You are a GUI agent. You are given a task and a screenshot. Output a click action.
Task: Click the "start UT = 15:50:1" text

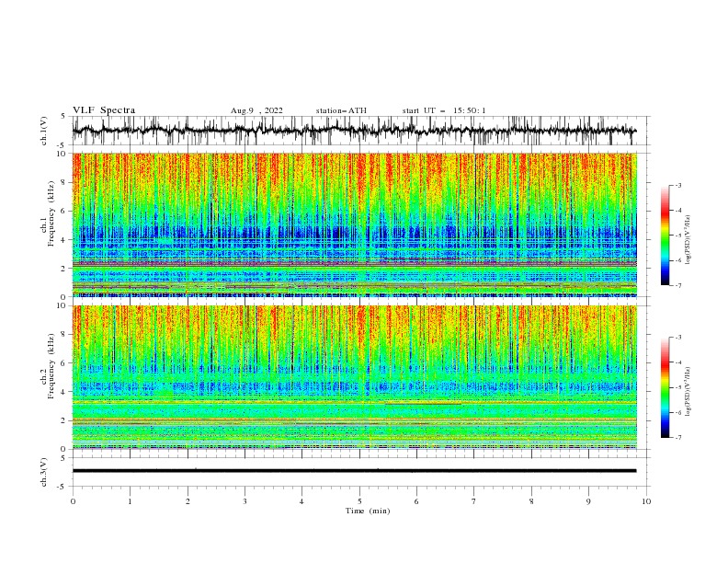(x=444, y=110)
